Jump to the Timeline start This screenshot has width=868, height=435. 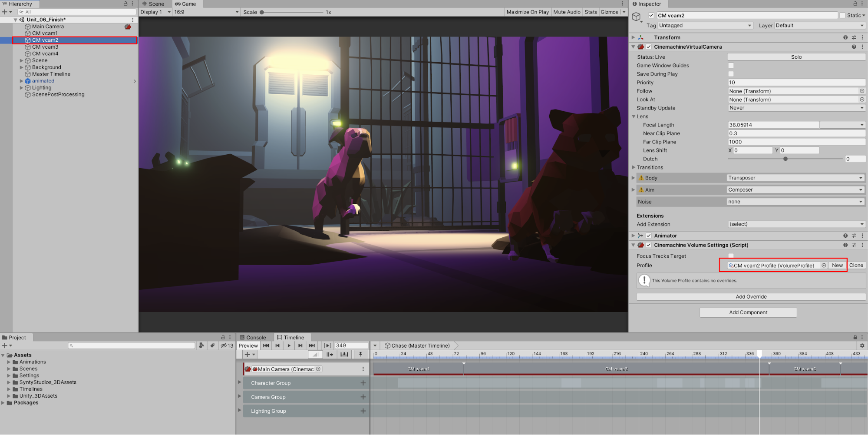266,345
